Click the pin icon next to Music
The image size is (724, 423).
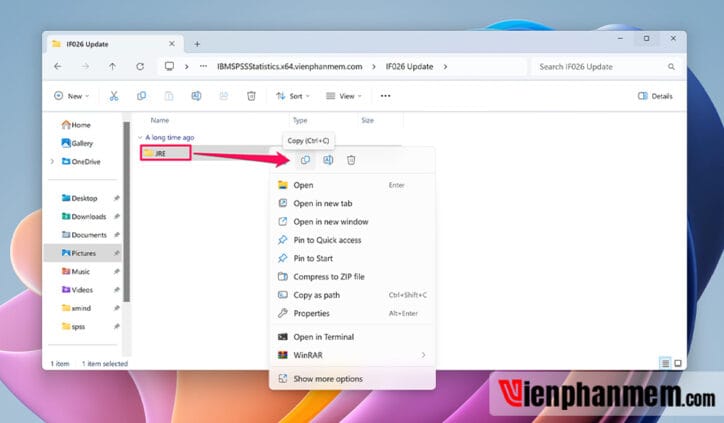[116, 272]
